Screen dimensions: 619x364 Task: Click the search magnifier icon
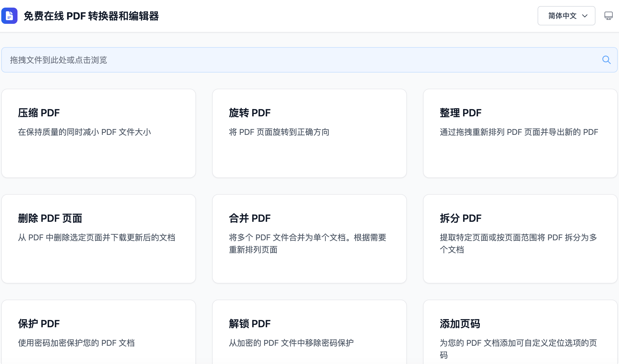coord(606,60)
